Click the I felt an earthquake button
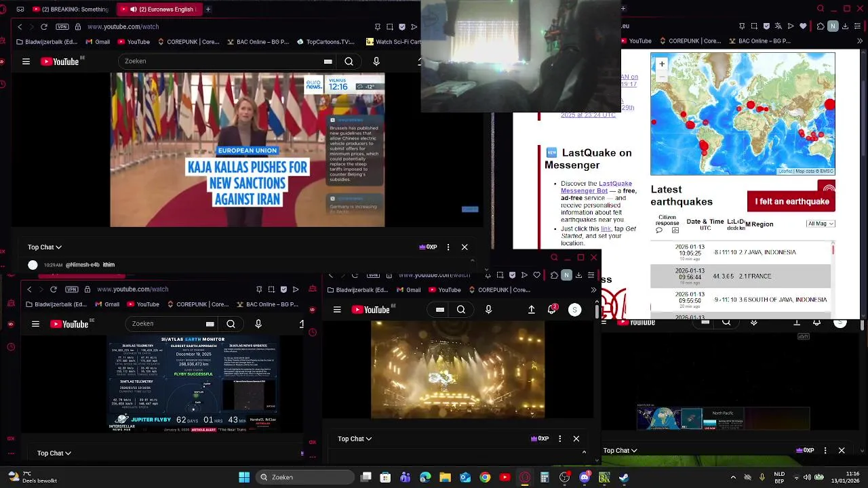 [x=791, y=201]
